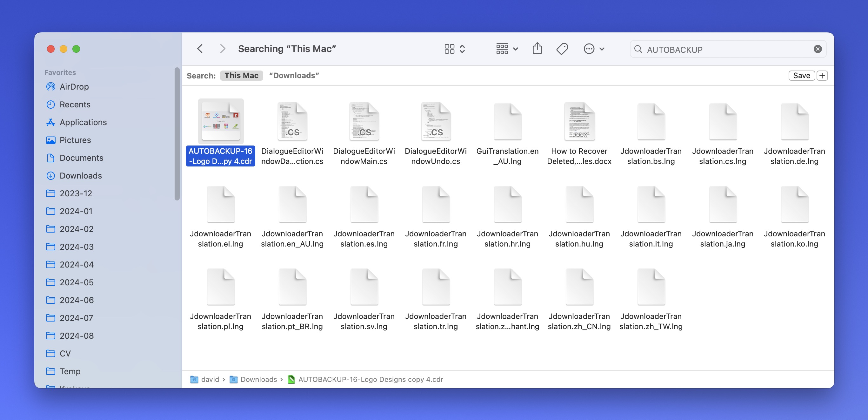The height and width of the screenshot is (420, 868).
Task: Add a search criterion with the plus button
Action: coord(822,76)
